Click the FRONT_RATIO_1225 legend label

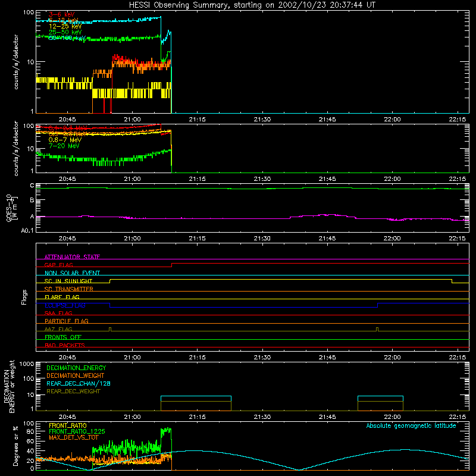click(x=77, y=431)
